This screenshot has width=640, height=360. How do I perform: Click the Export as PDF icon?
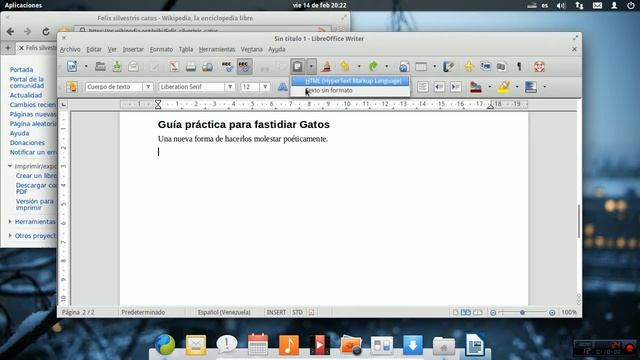[174, 67]
